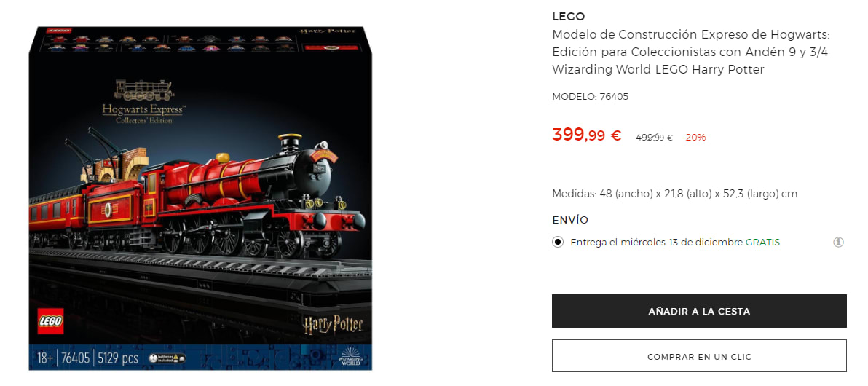This screenshot has height=386, width=868.
Task: Click the small Harry Potter logo atop box
Action: click(327, 30)
